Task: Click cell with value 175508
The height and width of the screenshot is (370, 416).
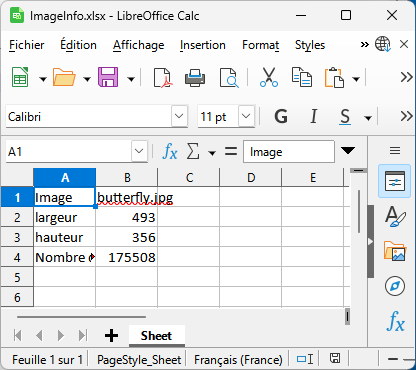Action: 127,257
